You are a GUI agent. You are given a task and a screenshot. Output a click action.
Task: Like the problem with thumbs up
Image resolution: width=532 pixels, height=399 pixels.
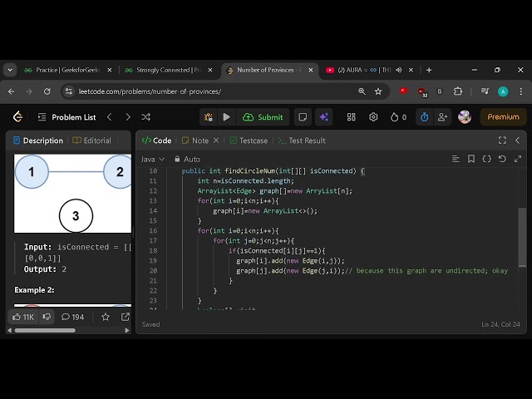[x=23, y=317]
